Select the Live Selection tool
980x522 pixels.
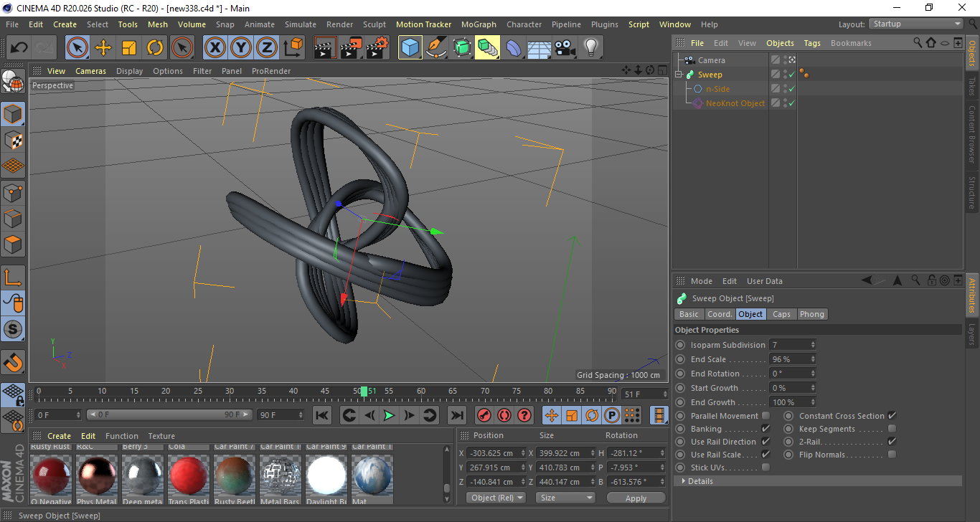[77, 48]
